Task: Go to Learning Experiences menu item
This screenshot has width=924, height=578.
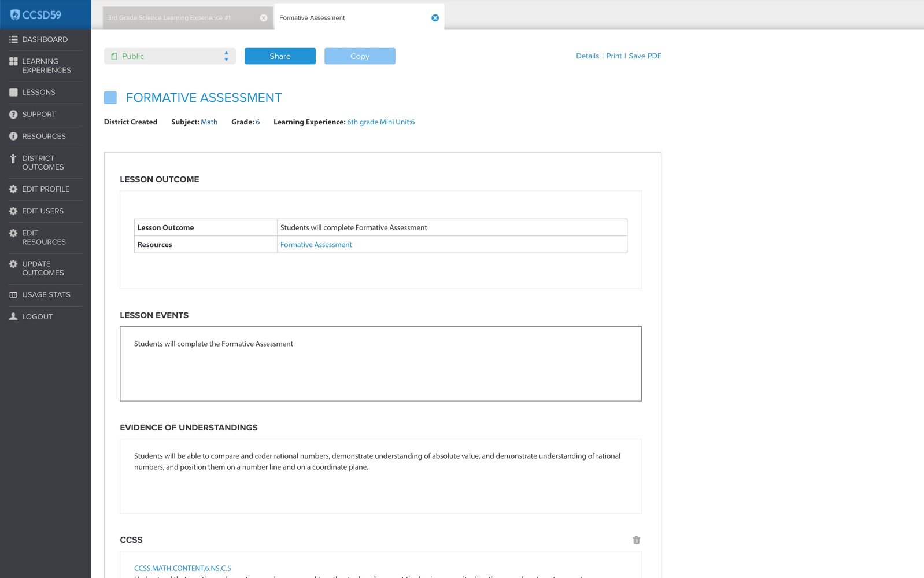Action: (x=47, y=66)
